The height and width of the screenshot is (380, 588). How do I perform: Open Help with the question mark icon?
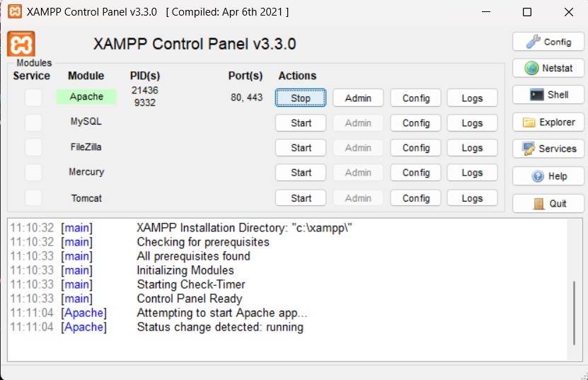(548, 176)
